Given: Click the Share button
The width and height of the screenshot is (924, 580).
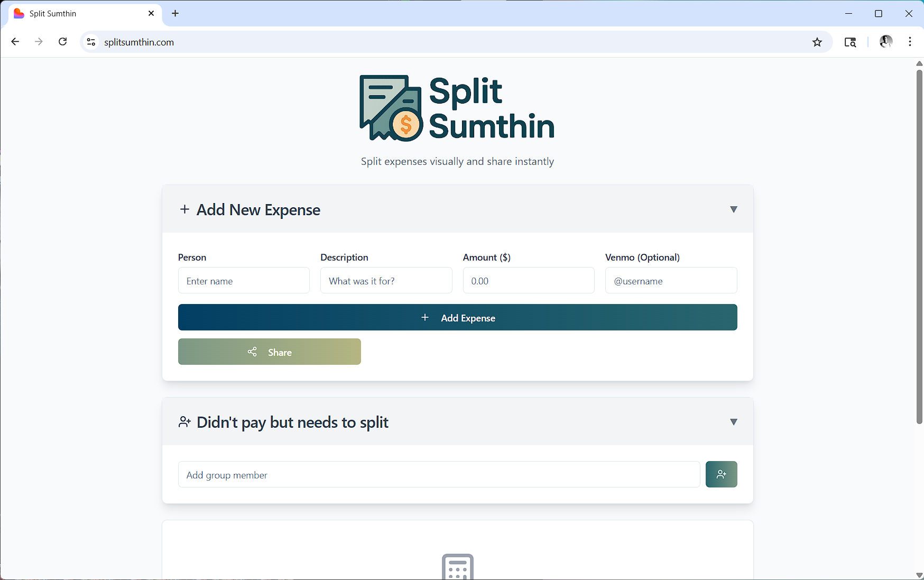Looking at the screenshot, I should point(269,352).
